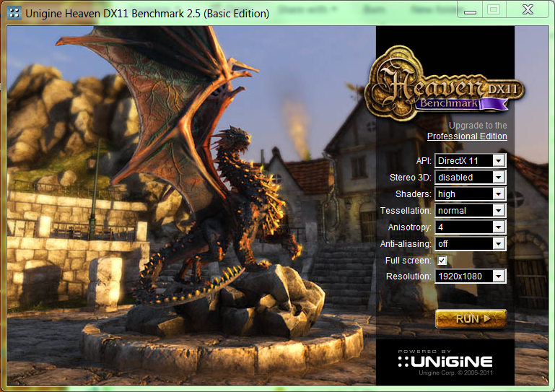Open the Anti-aliasing off dropdown
This screenshot has height=392, width=555.
click(471, 243)
